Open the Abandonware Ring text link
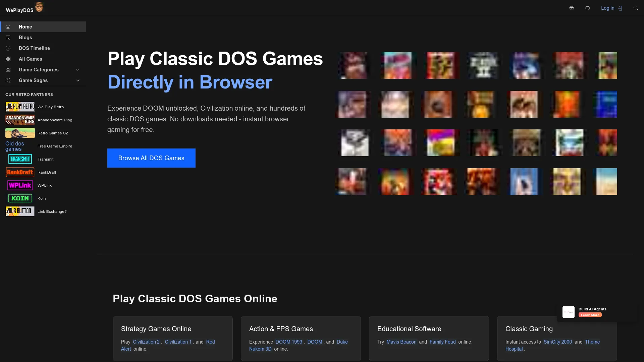The height and width of the screenshot is (362, 644). click(x=55, y=120)
